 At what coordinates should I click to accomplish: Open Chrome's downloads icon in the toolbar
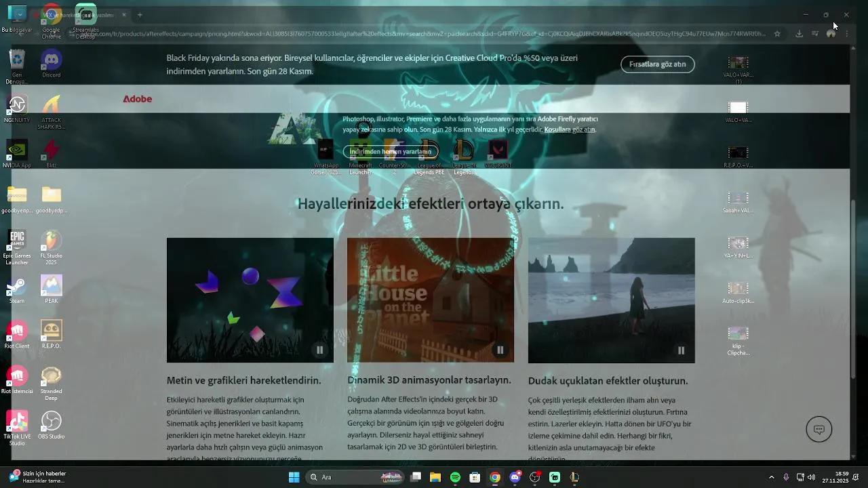[x=799, y=33]
